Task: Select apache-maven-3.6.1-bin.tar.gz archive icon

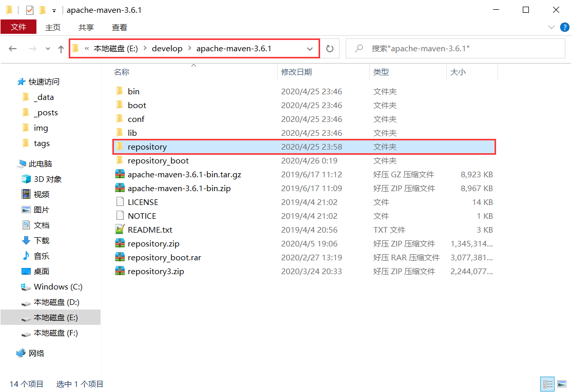Action: point(120,174)
